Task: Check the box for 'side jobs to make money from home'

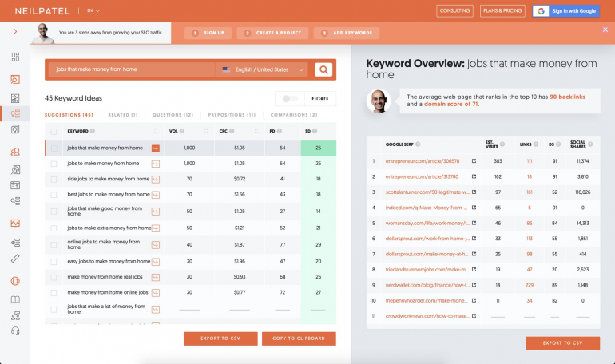Action: click(x=54, y=179)
